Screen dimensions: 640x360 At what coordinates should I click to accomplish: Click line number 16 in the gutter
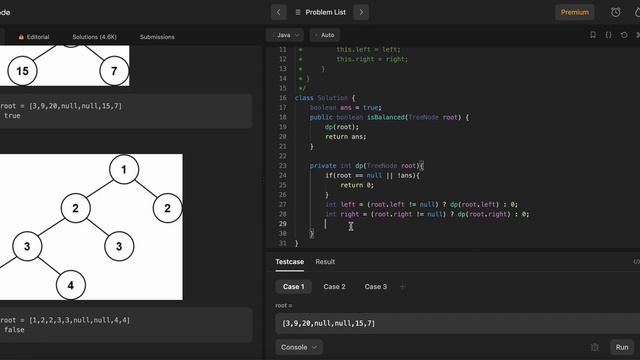pos(282,98)
